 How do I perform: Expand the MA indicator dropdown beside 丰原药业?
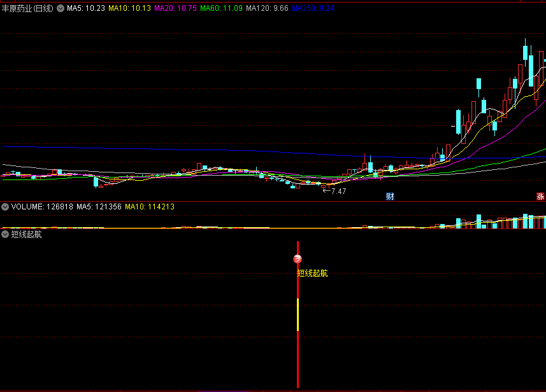[x=61, y=8]
